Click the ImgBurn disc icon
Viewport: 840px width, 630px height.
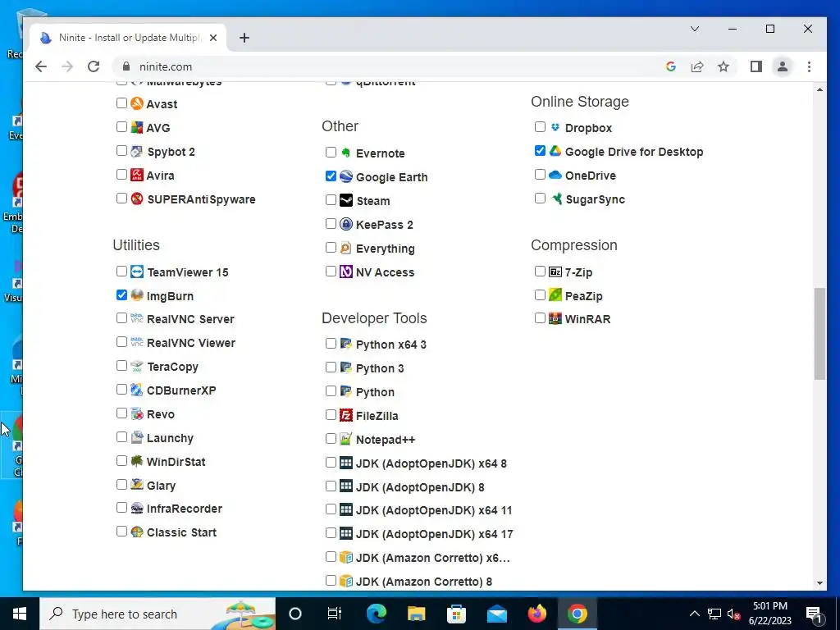click(137, 295)
